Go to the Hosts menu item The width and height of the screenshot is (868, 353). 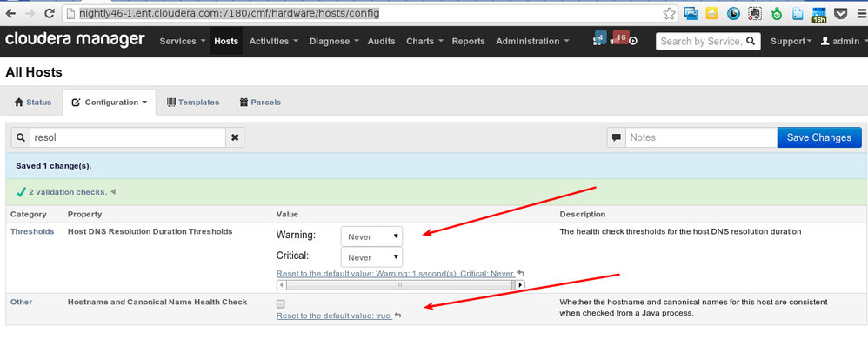tap(226, 41)
